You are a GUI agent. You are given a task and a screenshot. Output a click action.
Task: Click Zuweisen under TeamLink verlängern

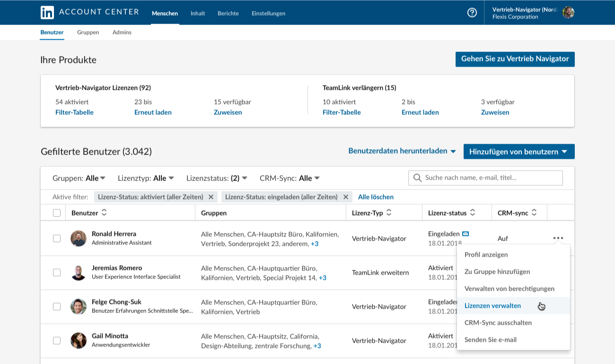tap(495, 113)
